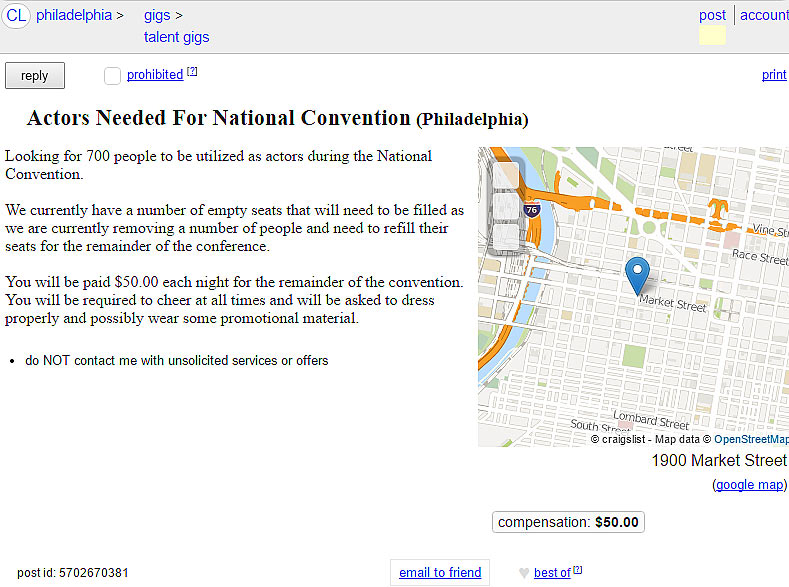Open the [?] help next to best of
This screenshot has height=587, width=789.
[x=577, y=569]
